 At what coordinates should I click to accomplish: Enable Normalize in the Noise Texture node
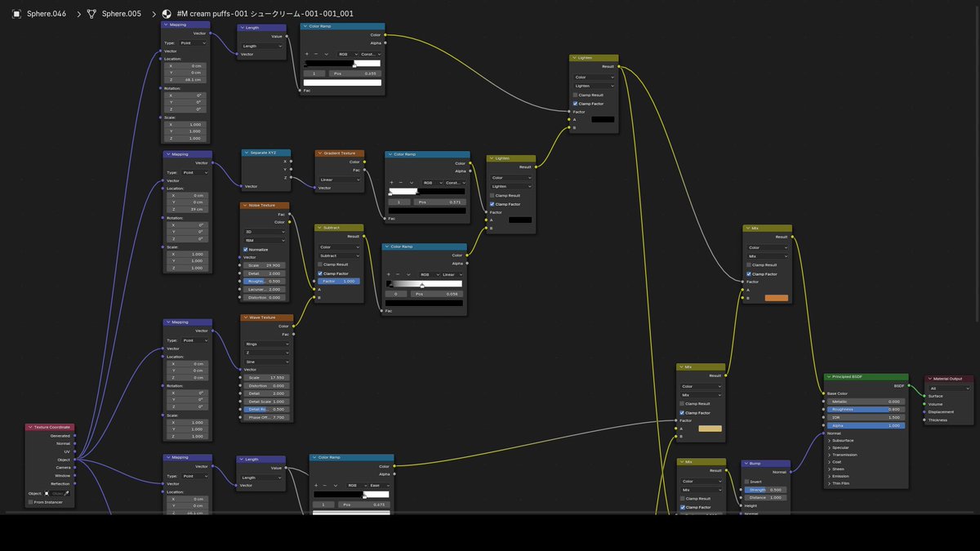tap(246, 249)
